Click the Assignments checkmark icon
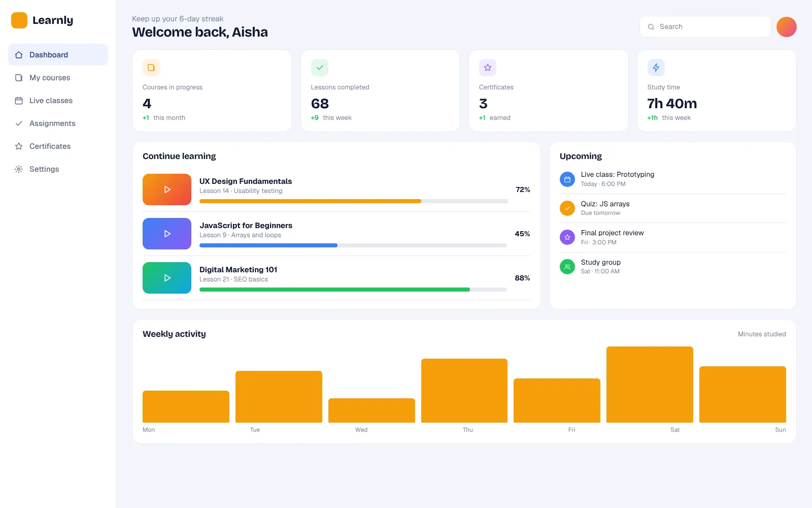The height and width of the screenshot is (508, 812). tap(19, 123)
